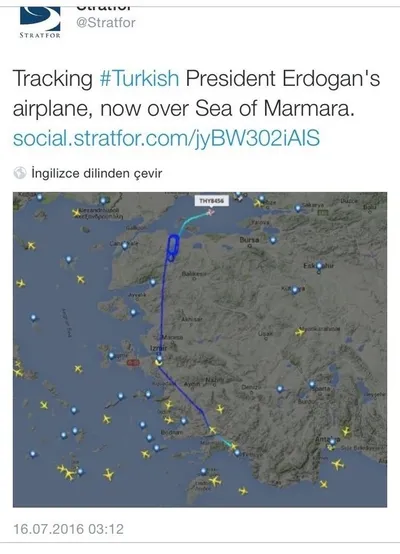Select the airport marker near Bursa
The image size is (400, 554).
point(273,240)
